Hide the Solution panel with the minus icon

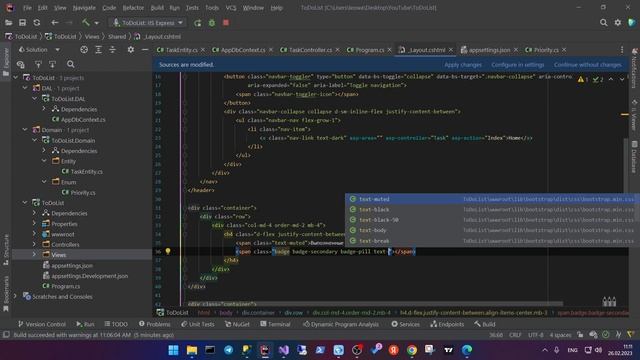[x=145, y=50]
